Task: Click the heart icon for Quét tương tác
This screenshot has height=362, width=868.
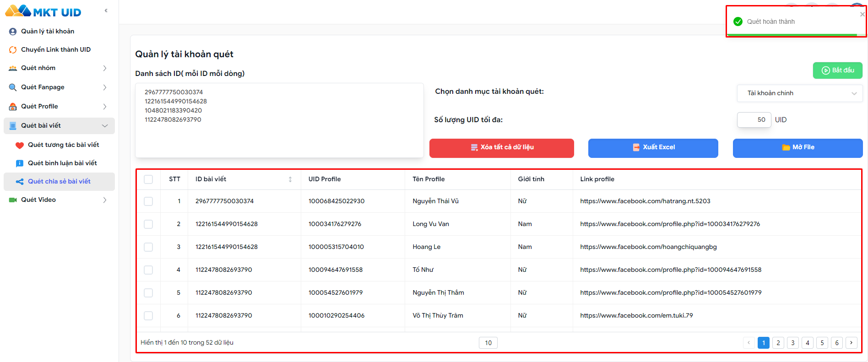Action: [x=20, y=145]
